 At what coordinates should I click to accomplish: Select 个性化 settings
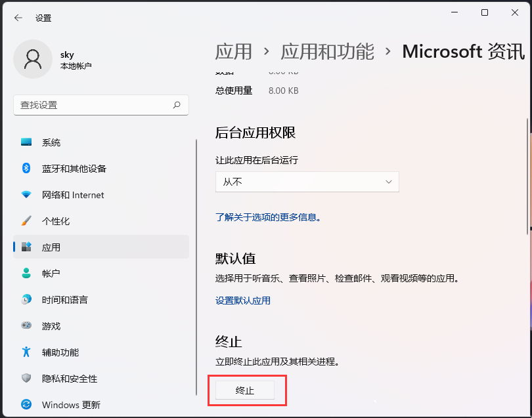click(50, 221)
